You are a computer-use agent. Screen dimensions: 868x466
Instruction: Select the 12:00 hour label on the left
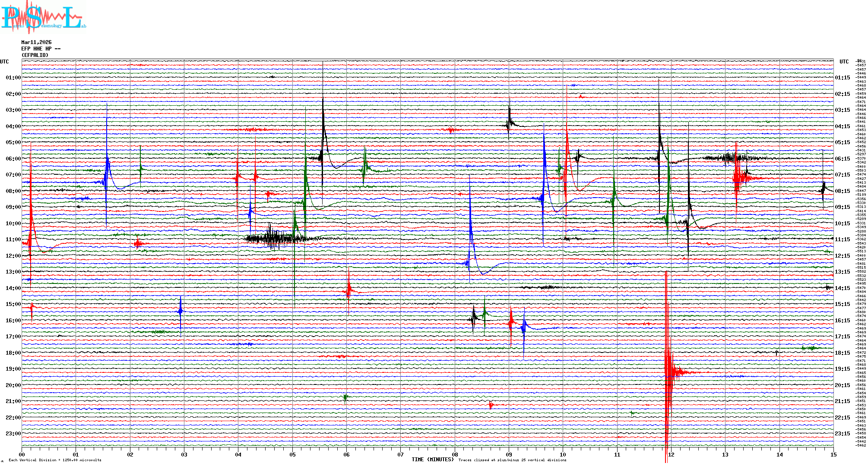tap(13, 256)
